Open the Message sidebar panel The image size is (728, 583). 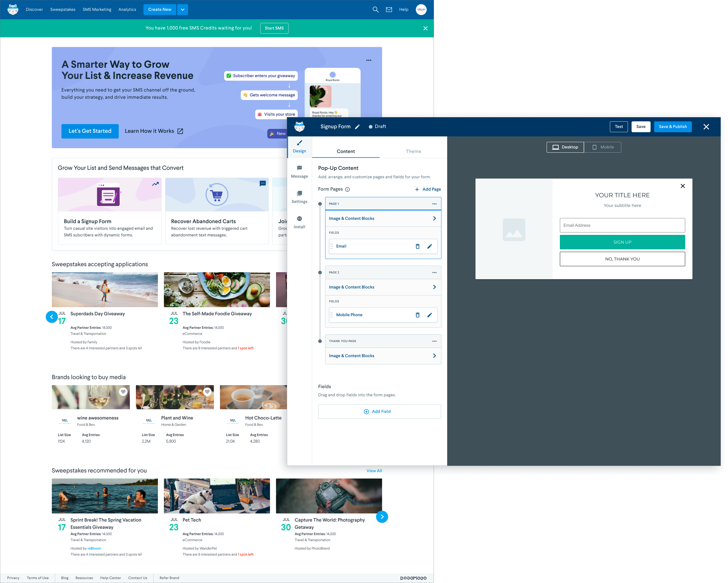click(x=299, y=172)
